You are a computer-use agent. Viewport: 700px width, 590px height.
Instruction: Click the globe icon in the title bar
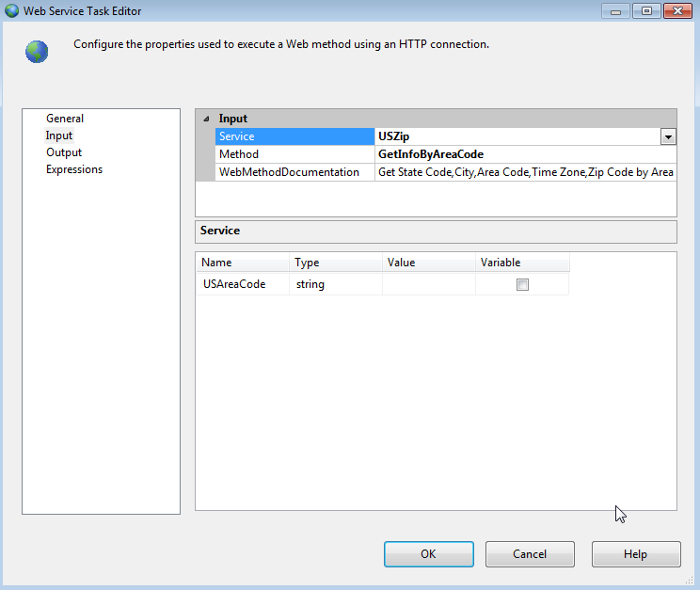coord(11,10)
